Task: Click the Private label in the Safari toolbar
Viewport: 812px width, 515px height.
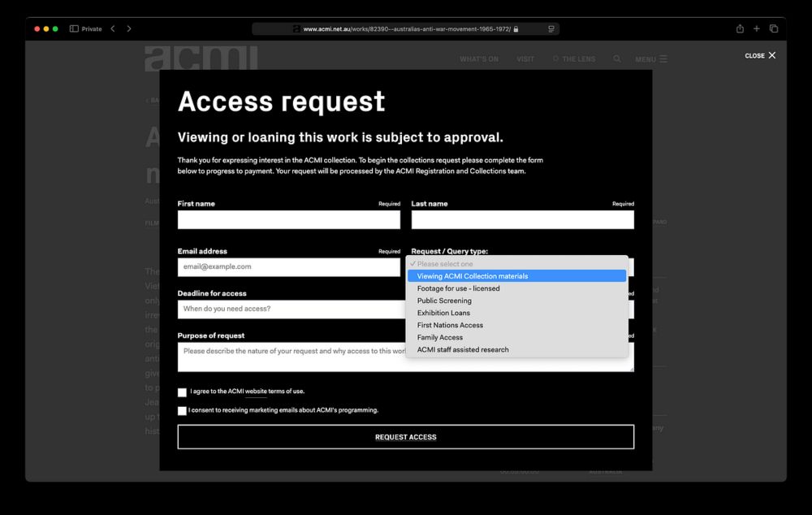Action: coord(92,29)
